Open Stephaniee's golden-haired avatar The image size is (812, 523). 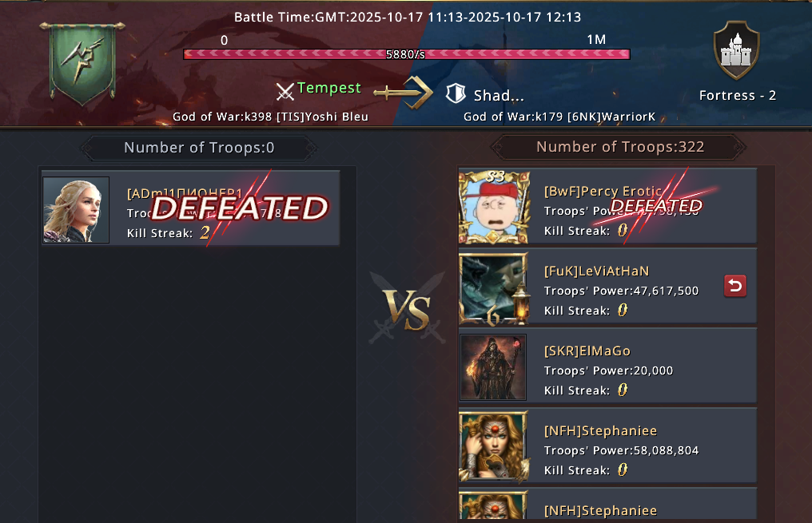[x=494, y=447]
